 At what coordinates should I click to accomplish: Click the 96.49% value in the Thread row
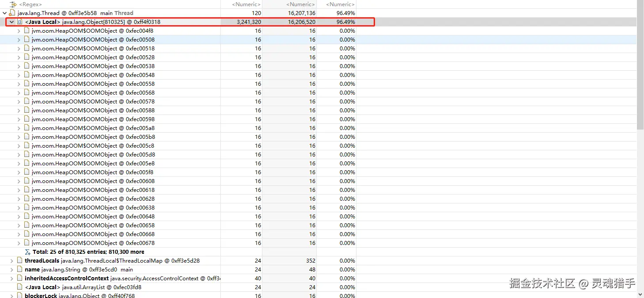346,13
